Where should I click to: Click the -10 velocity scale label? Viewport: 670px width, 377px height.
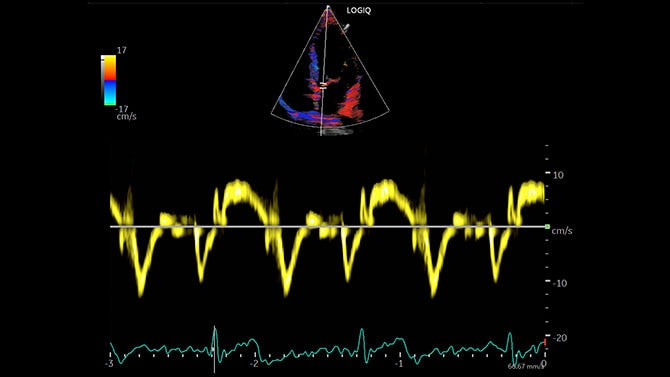[560, 283]
